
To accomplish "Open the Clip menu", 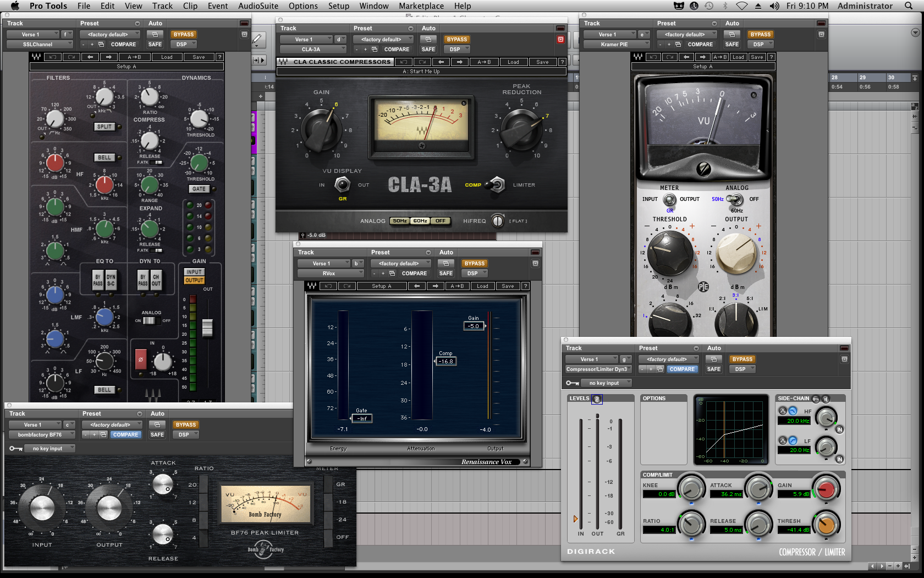I will tap(190, 6).
